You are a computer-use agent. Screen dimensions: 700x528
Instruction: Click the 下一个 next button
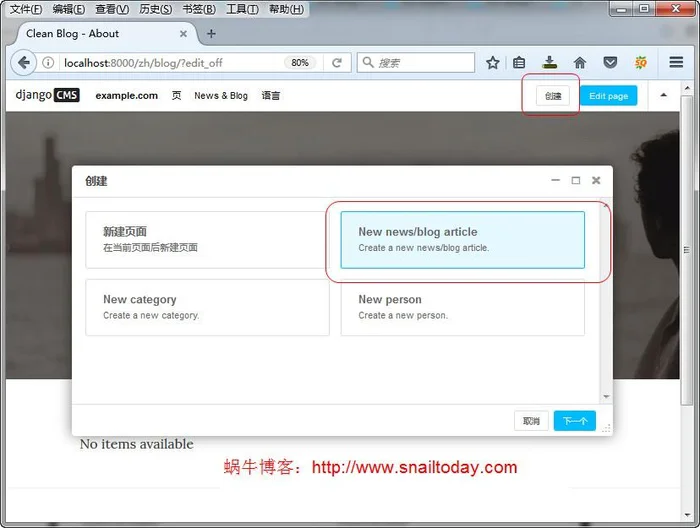[575, 421]
